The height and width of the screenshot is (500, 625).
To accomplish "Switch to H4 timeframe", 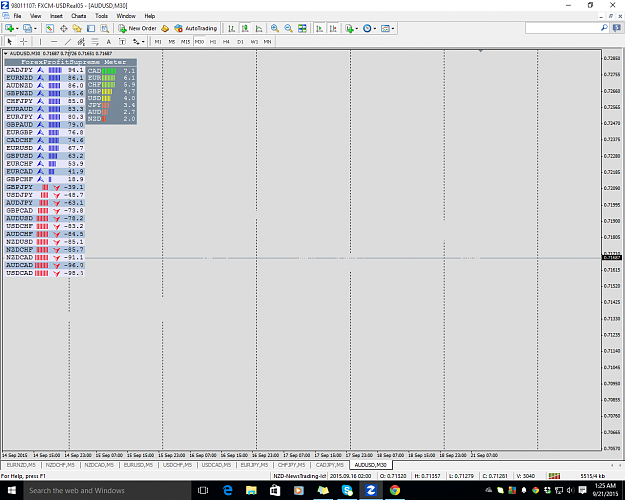I will point(226,41).
